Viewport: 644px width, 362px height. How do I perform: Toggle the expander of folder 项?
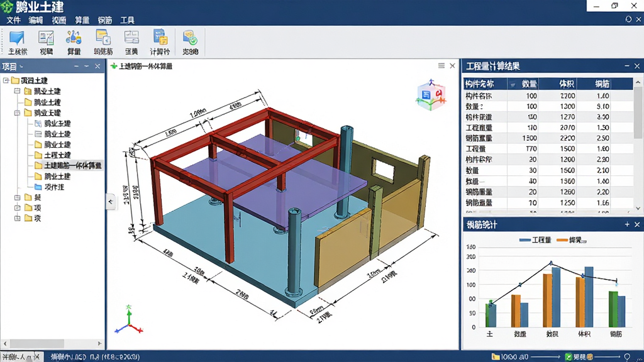[17, 207]
